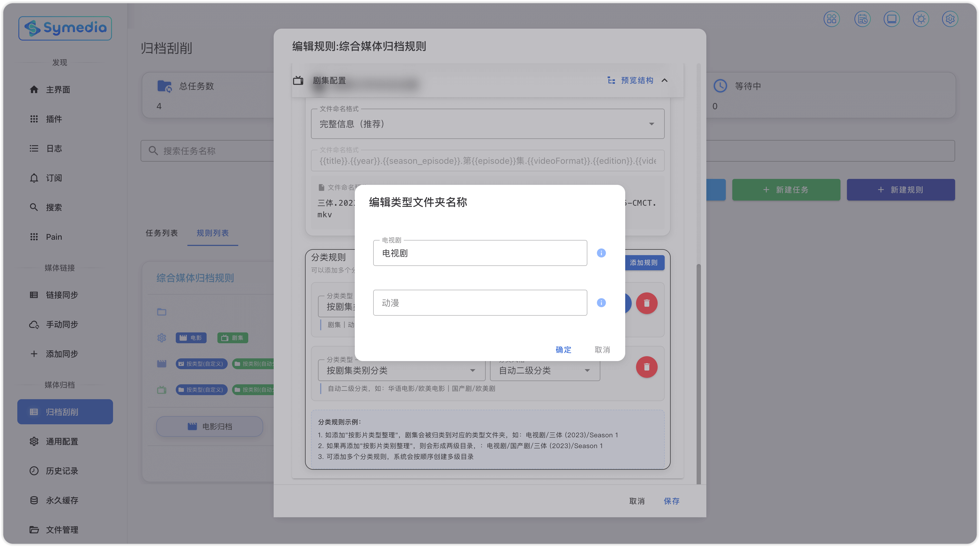Confirm with 确定 button
The width and height of the screenshot is (980, 547).
[564, 349]
